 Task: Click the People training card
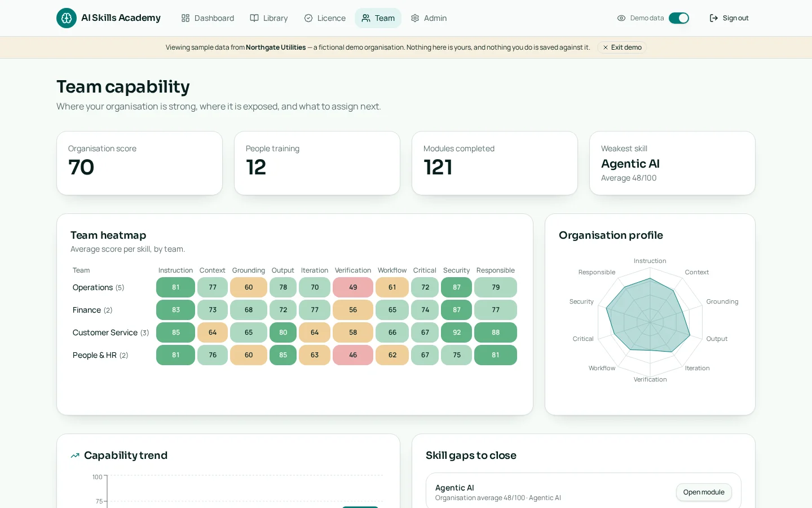pos(317,163)
